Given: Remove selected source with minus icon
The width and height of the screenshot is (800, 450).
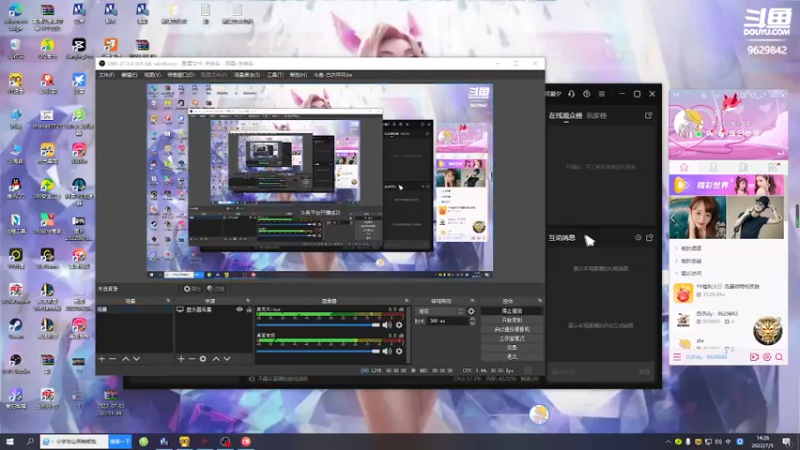Looking at the screenshot, I should pyautogui.click(x=192, y=359).
